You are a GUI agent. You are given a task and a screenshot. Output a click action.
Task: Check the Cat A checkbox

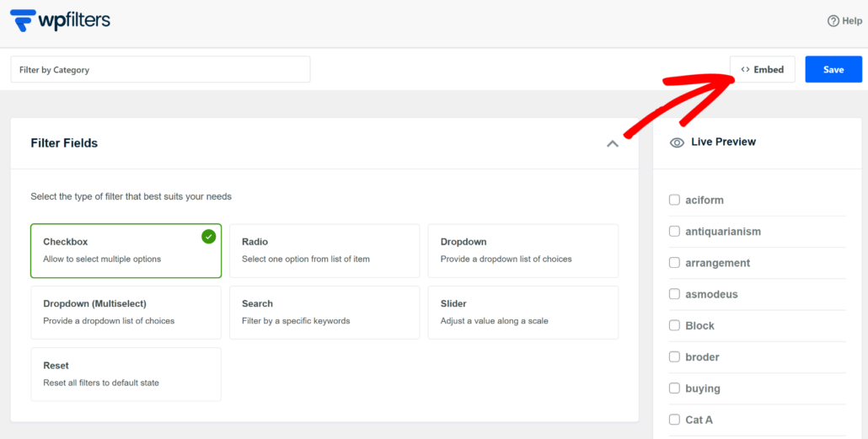(x=674, y=420)
